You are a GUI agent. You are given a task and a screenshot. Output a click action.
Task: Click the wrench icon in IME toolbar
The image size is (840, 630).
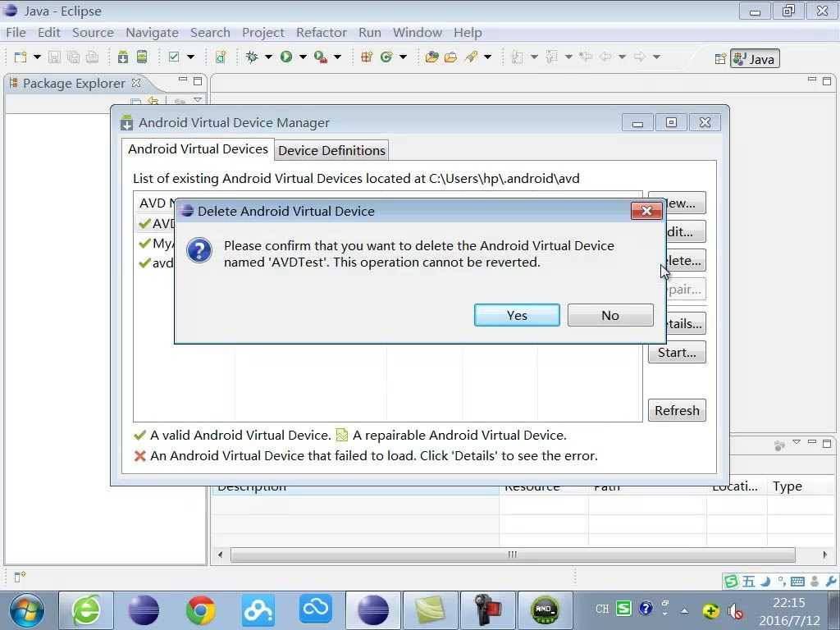[832, 582]
